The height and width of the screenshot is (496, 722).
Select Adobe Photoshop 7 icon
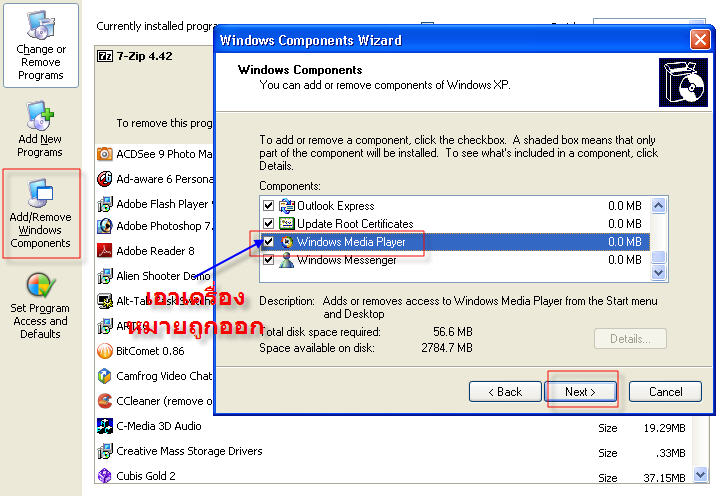click(x=105, y=226)
